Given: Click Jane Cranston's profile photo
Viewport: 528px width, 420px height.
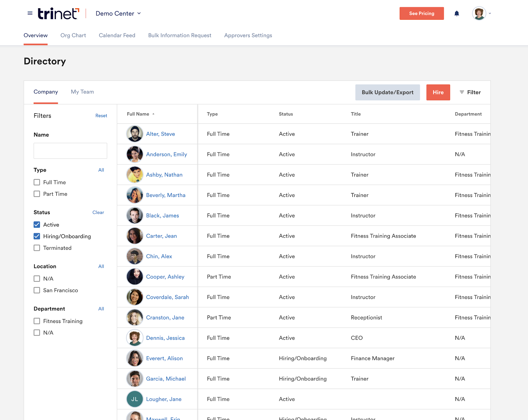Looking at the screenshot, I should click(135, 317).
